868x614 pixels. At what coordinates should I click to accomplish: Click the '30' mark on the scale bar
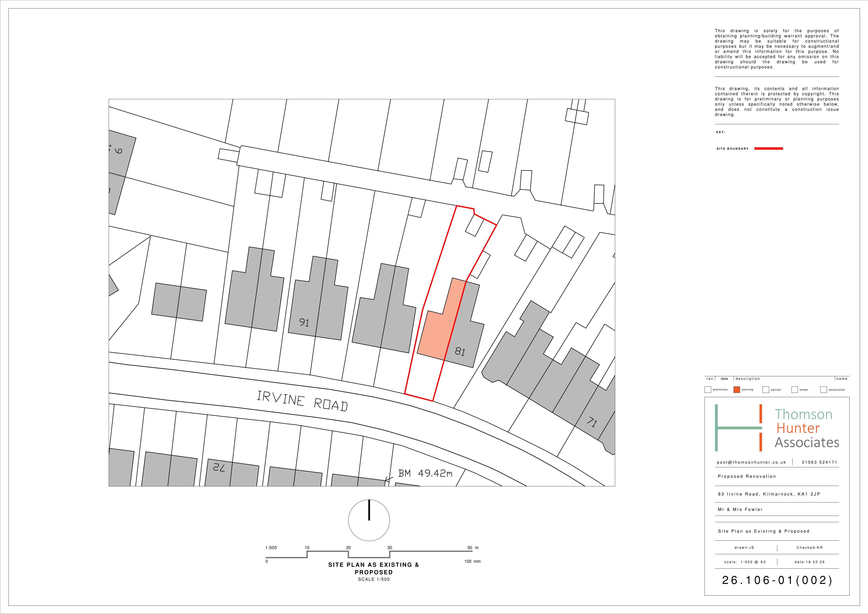pos(389,548)
